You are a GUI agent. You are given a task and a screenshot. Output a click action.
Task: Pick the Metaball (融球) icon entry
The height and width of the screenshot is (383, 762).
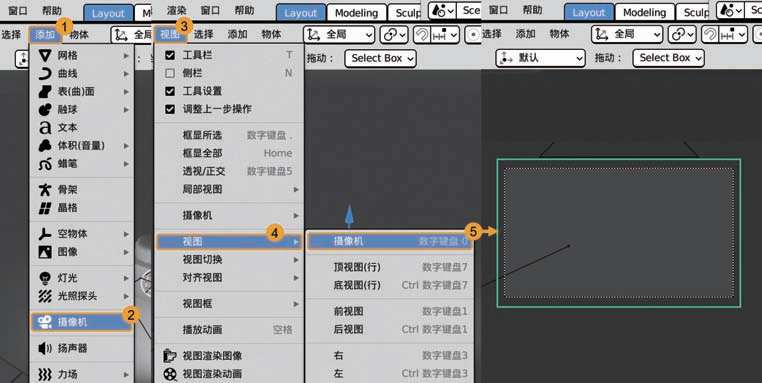(45, 109)
